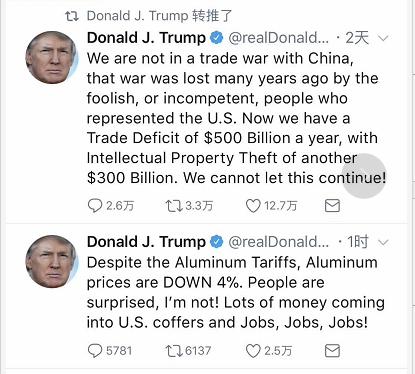The width and height of the screenshot is (415, 374).
Task: Open the retweet icon beside 转推了 label
Action: tap(72, 16)
